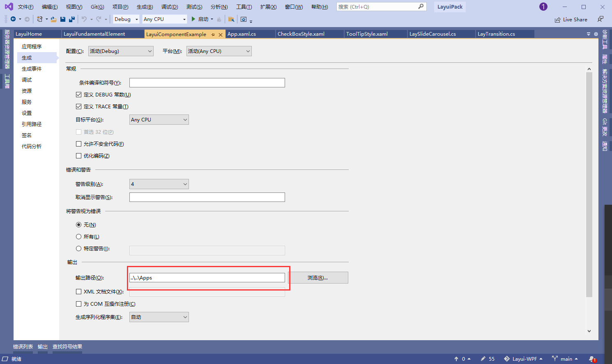Open the 文件(F) menu
The height and width of the screenshot is (364, 612).
point(25,7)
